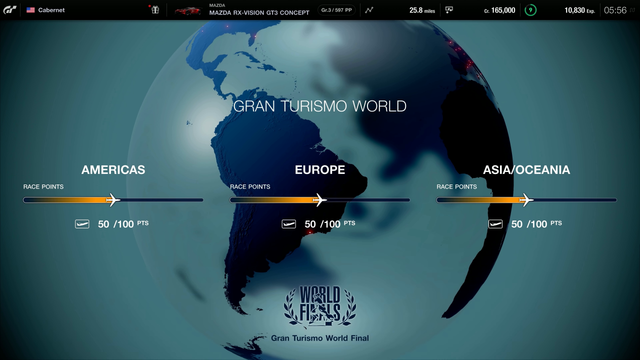Click the Europe 50 /100 PTS score
The image size is (640, 360).
coord(330,224)
